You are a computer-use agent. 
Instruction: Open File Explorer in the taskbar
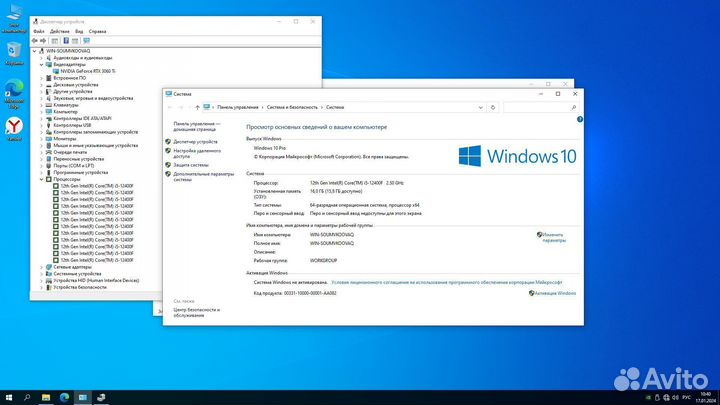click(x=46, y=397)
